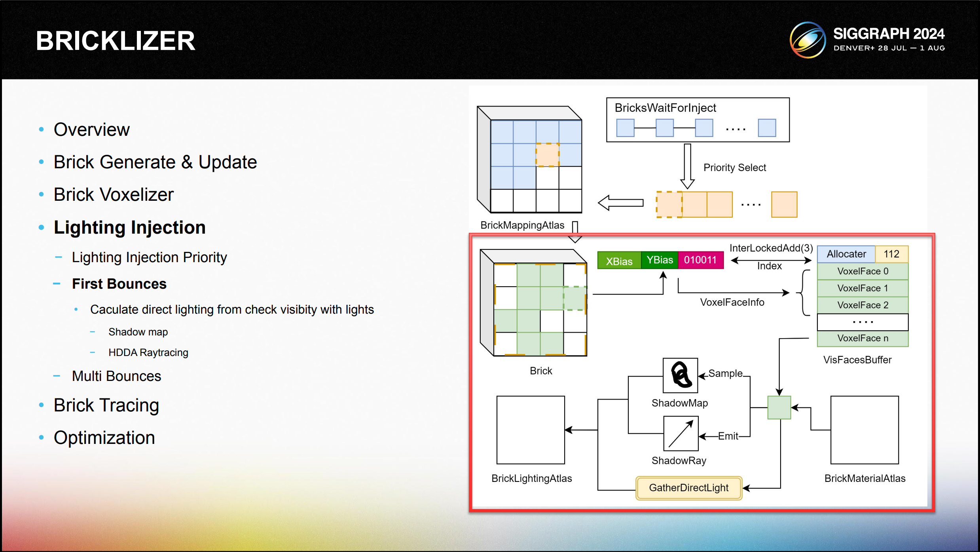Viewport: 980px width, 552px height.
Task: Click the ShadowMap icon box
Action: [x=680, y=375]
